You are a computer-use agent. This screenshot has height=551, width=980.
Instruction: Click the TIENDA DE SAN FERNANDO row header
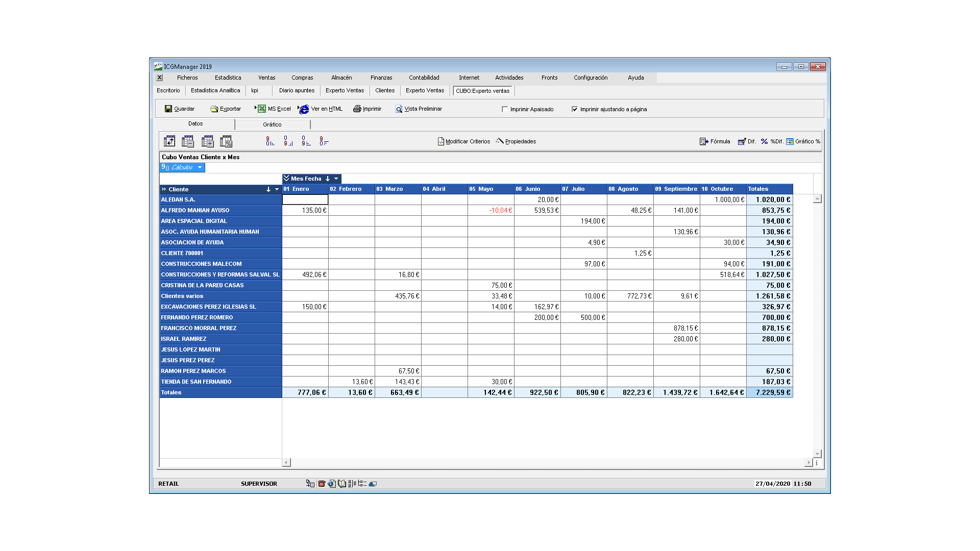(220, 382)
